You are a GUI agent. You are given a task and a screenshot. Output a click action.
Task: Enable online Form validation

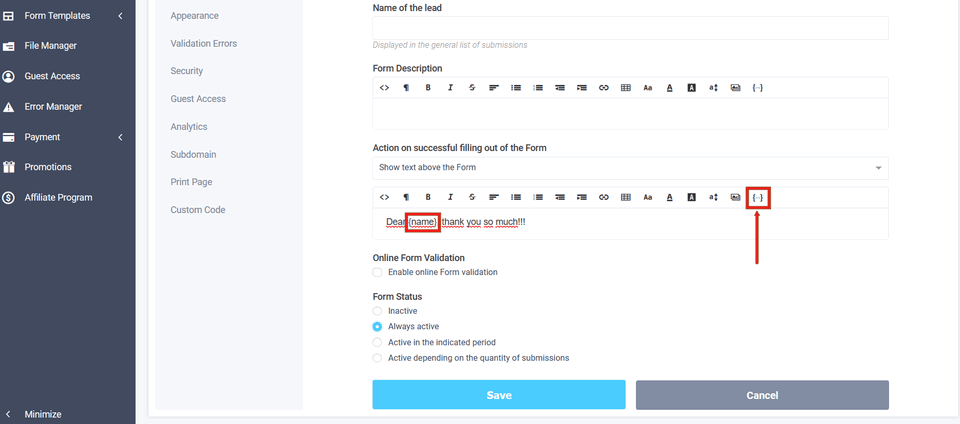pos(377,272)
